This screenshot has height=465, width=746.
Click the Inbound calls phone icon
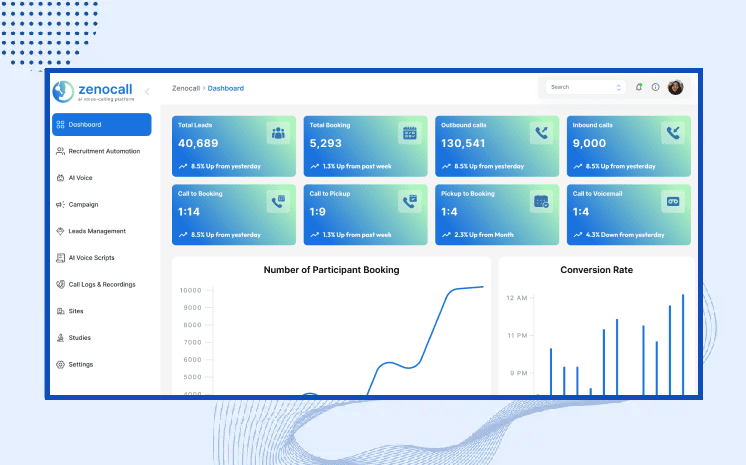tap(673, 133)
